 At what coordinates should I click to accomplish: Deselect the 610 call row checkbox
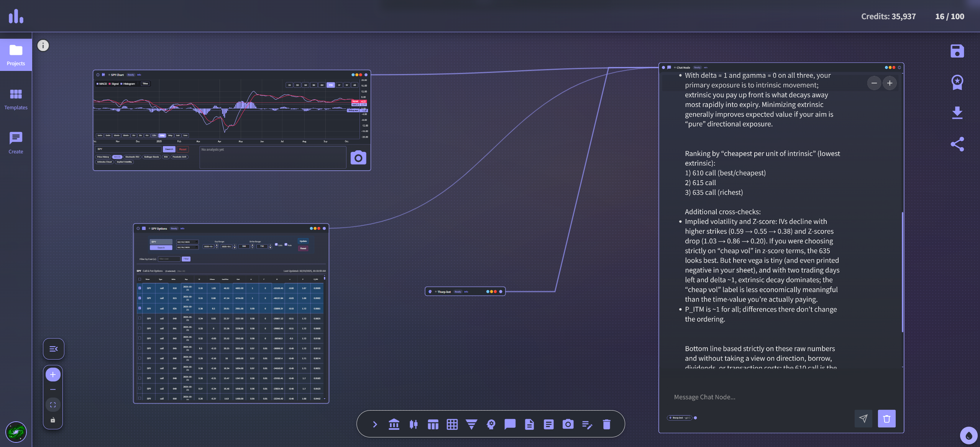(x=139, y=288)
